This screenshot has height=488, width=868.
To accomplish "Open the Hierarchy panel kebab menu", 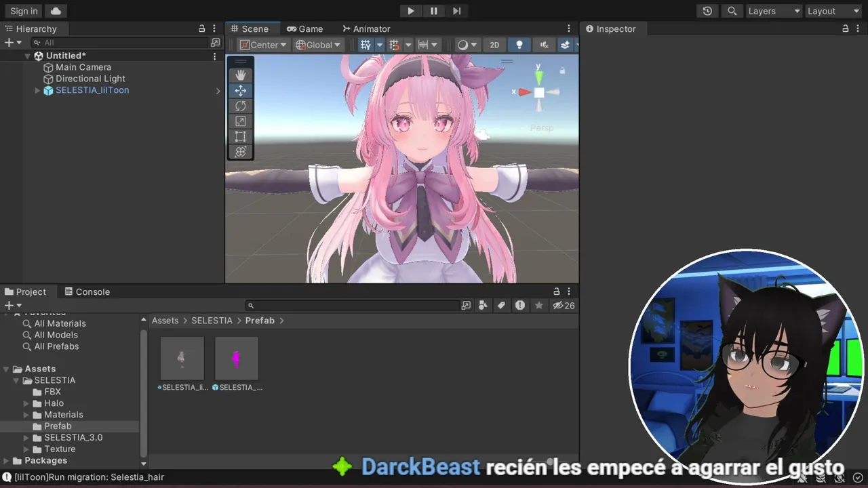I will coord(214,28).
